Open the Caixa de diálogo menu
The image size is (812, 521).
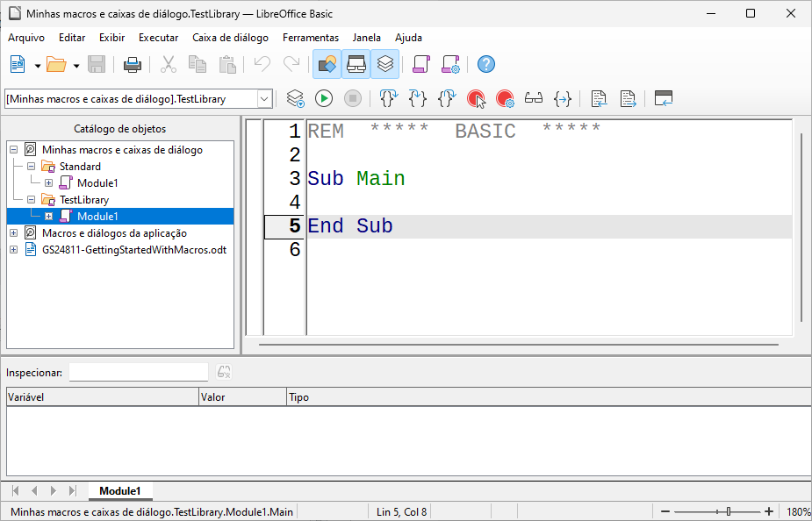(231, 38)
